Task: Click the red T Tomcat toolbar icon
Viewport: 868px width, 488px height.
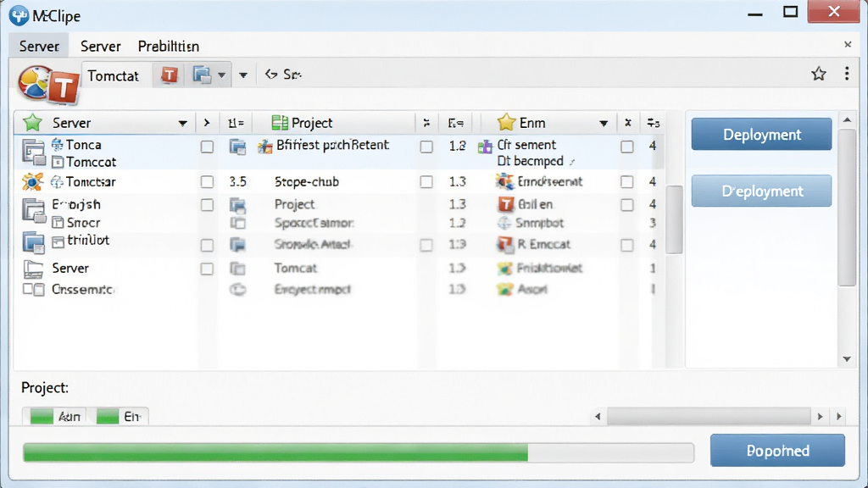Action: point(170,75)
